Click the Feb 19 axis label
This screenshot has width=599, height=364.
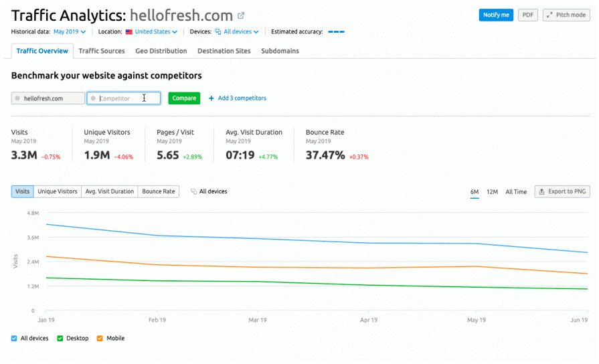click(157, 320)
